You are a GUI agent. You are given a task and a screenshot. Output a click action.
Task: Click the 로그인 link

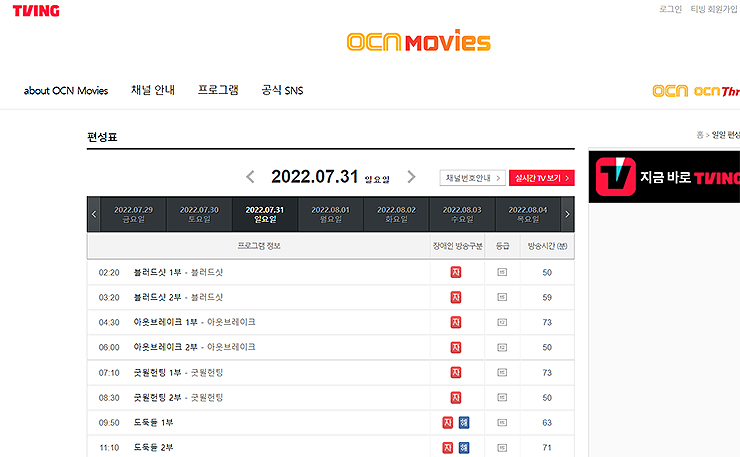[670, 9]
